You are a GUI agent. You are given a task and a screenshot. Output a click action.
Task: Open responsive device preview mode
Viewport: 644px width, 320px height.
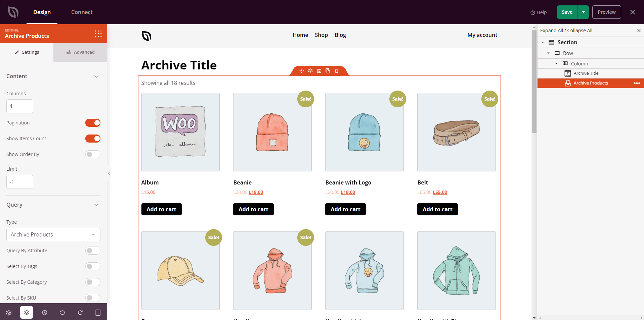[x=98, y=312]
